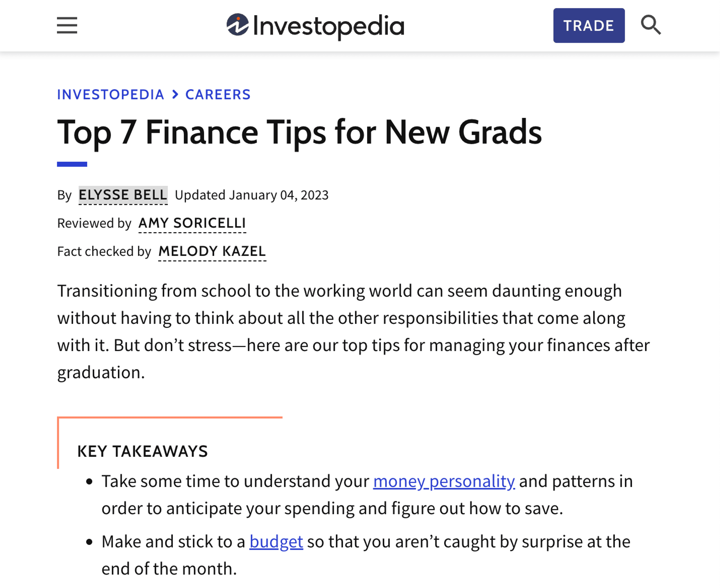720x588 pixels.
Task: Open the hamburger navigation menu
Action: (67, 25)
